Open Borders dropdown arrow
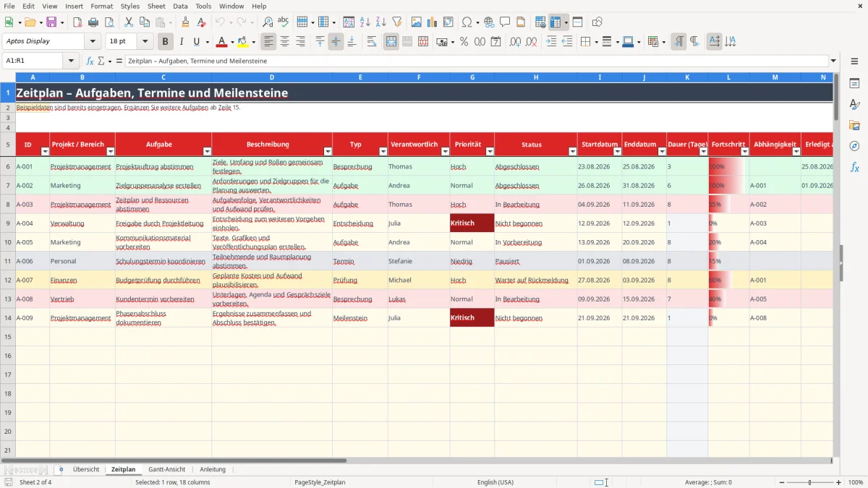 595,42
